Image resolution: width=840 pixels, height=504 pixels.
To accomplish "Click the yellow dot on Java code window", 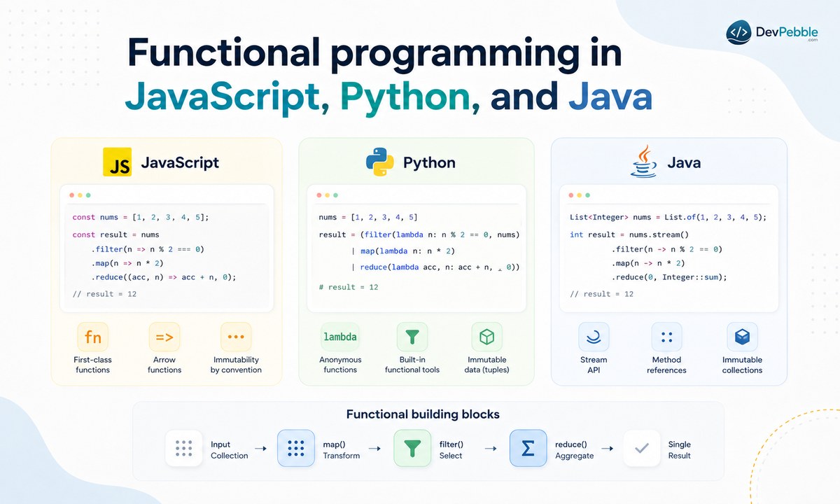I will click(580, 195).
